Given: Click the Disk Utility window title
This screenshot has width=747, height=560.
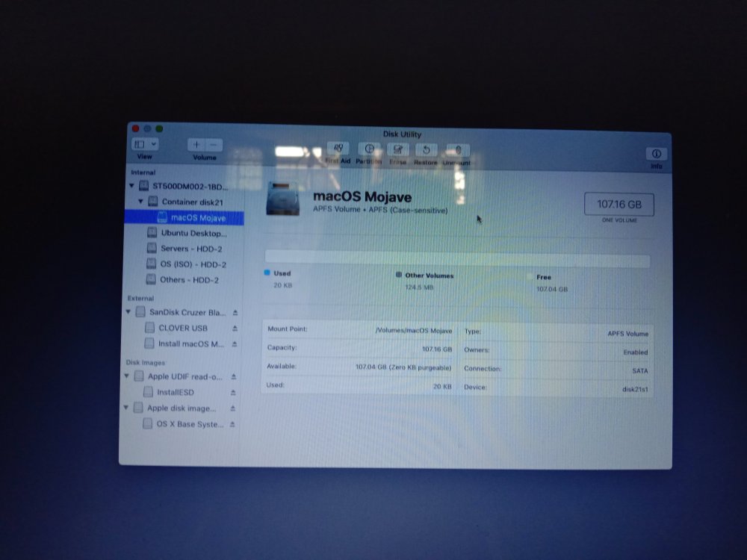Looking at the screenshot, I should [x=402, y=134].
